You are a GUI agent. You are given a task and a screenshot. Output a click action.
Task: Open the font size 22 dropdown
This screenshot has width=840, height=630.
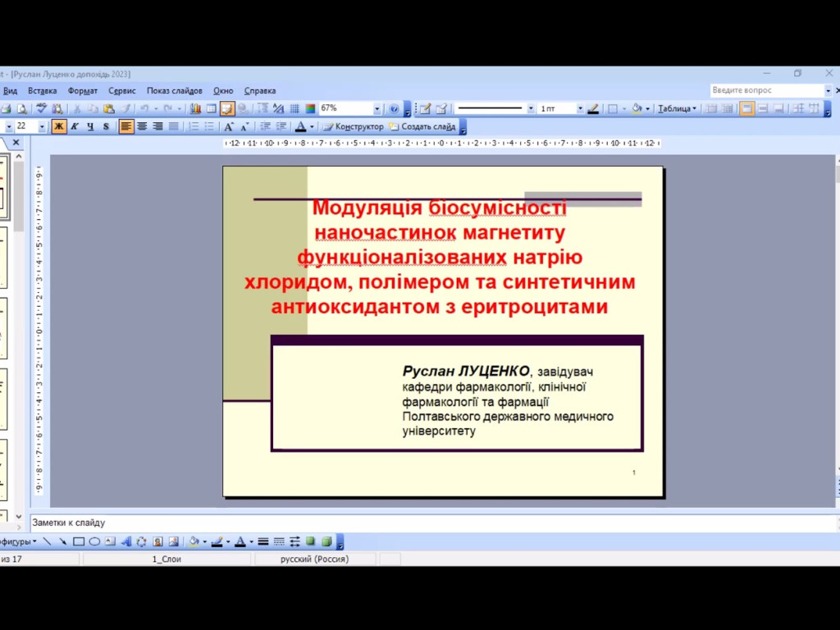[42, 126]
